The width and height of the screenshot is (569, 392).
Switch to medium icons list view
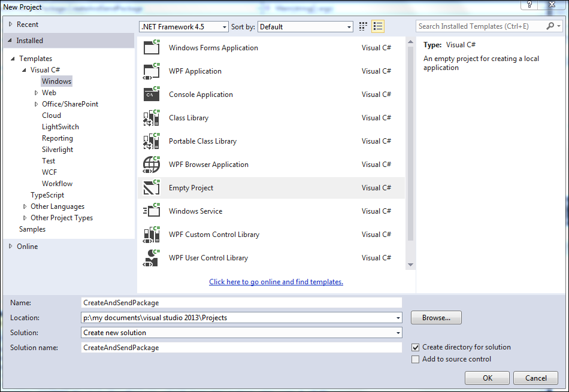click(x=378, y=26)
